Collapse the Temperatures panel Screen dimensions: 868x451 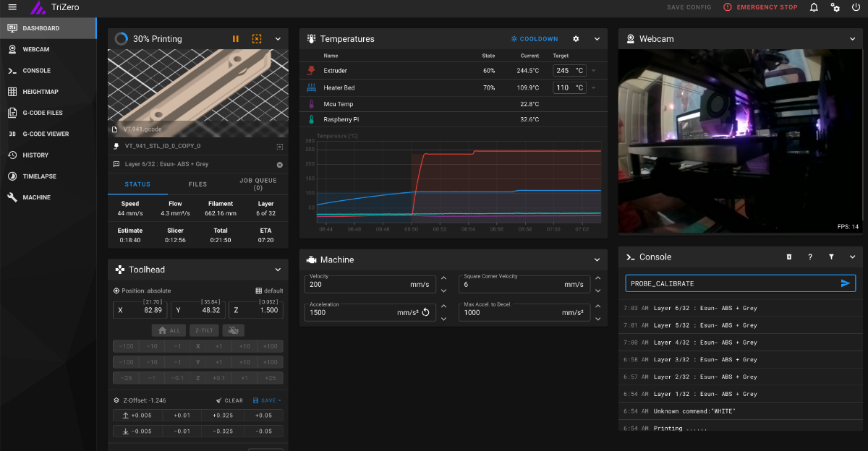click(x=597, y=39)
